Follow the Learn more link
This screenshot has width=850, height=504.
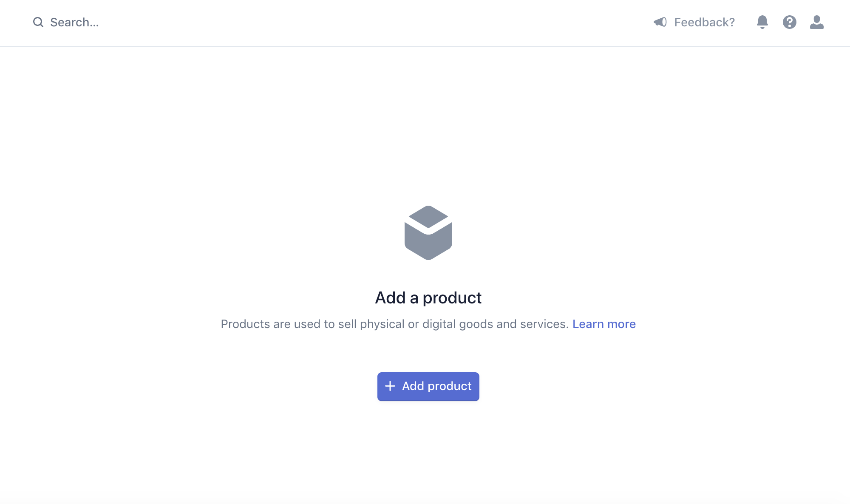[x=604, y=324]
